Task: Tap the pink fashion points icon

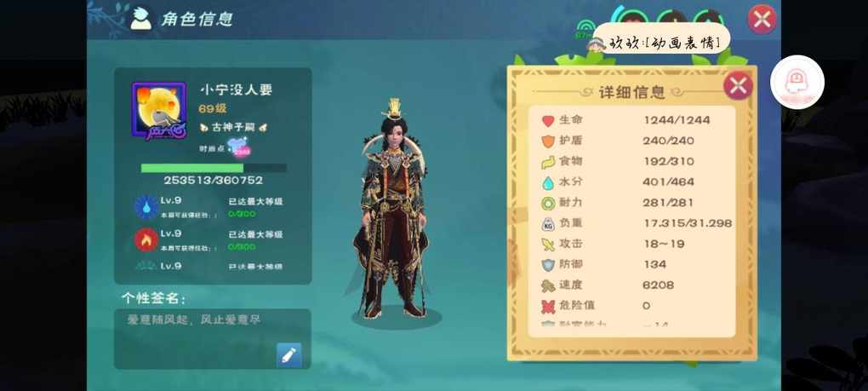Action: (239, 148)
